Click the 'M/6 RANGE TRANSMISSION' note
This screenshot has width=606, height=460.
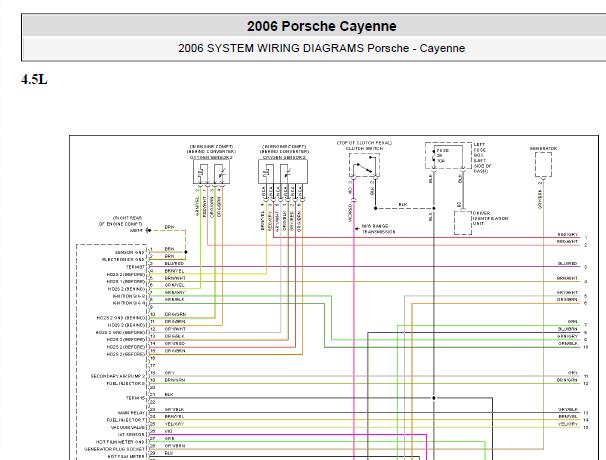[x=378, y=229]
